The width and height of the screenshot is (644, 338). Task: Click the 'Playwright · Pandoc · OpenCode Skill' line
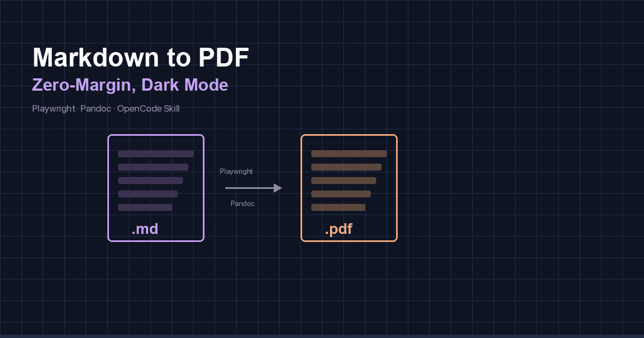[x=106, y=109]
